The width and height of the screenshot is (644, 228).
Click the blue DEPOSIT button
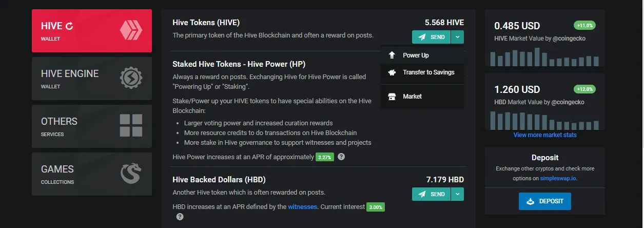coord(545,201)
